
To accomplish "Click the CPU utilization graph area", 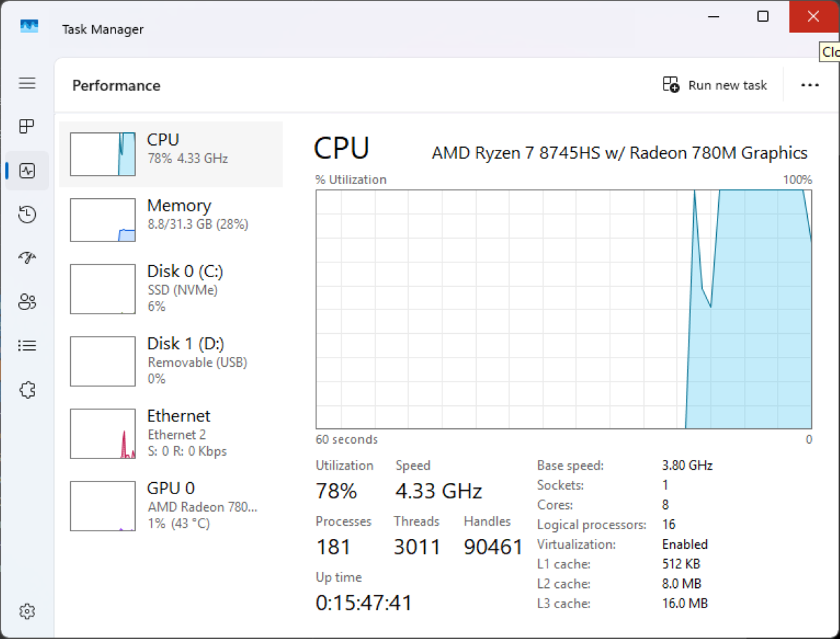I will (x=563, y=309).
